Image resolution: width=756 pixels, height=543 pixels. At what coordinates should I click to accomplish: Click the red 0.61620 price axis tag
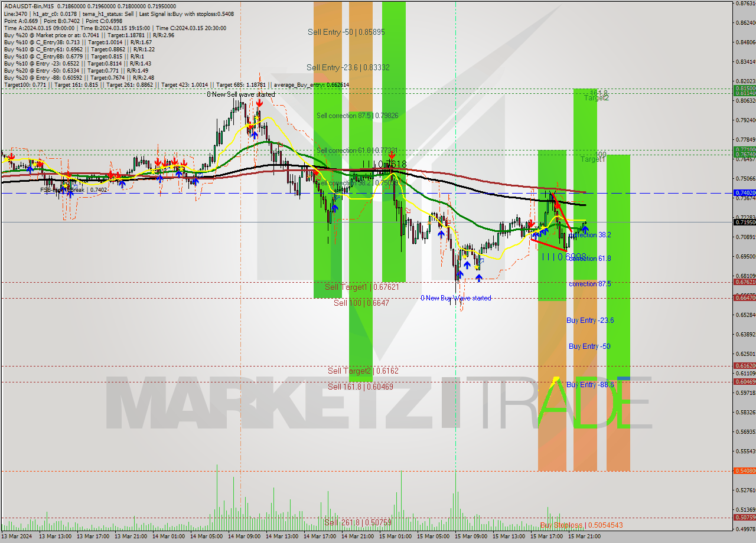tap(744, 366)
